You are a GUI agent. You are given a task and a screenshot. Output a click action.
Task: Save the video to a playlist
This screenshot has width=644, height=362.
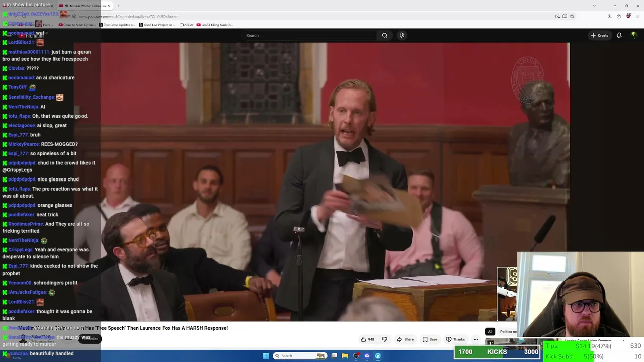click(430, 339)
